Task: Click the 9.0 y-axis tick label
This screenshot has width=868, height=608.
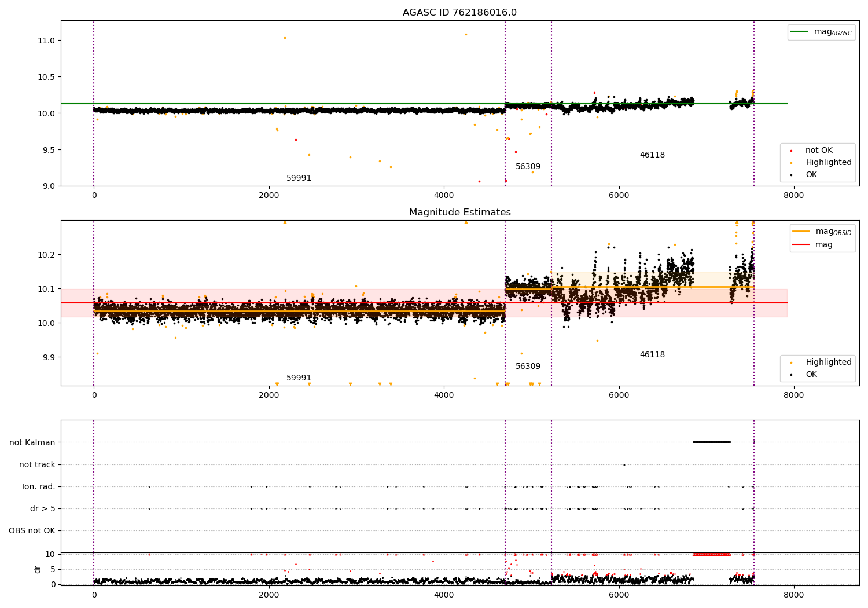Action: [x=48, y=186]
